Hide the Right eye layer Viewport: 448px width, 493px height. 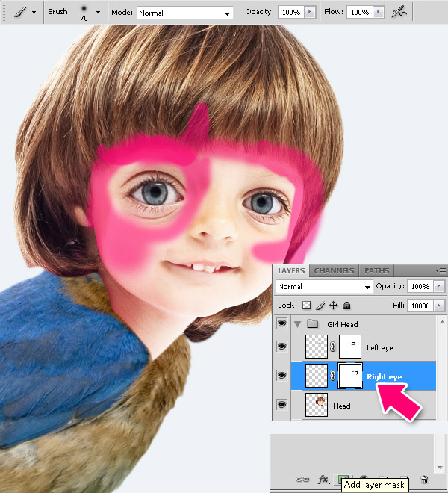(281, 376)
